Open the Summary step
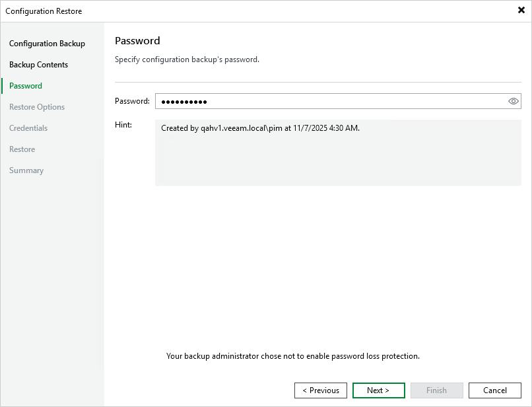The height and width of the screenshot is (407, 532). point(26,170)
